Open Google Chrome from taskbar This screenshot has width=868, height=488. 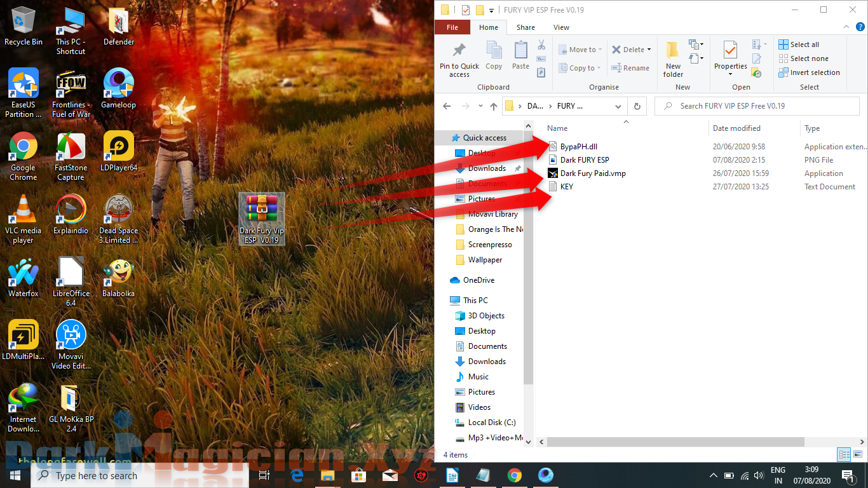pyautogui.click(x=515, y=475)
